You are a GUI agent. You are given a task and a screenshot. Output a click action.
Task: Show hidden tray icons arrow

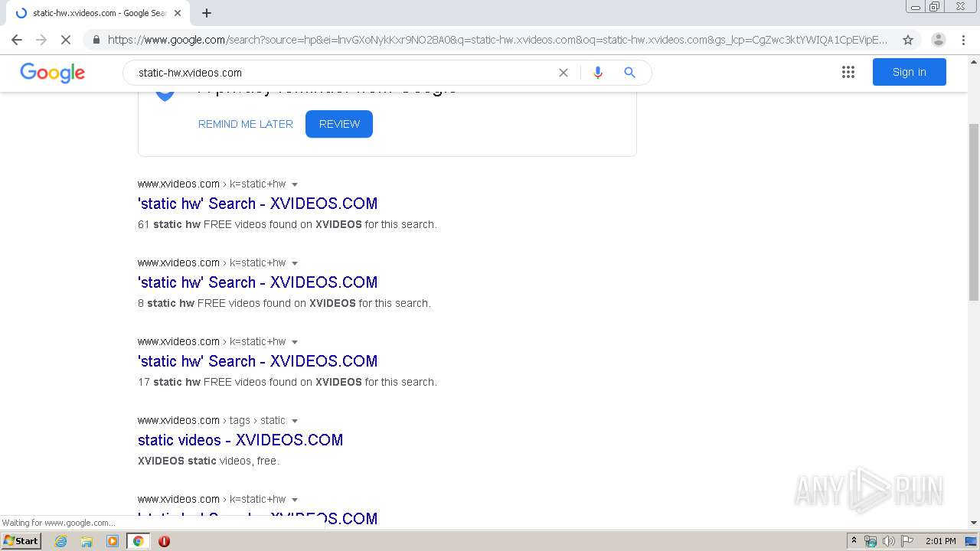pos(854,541)
